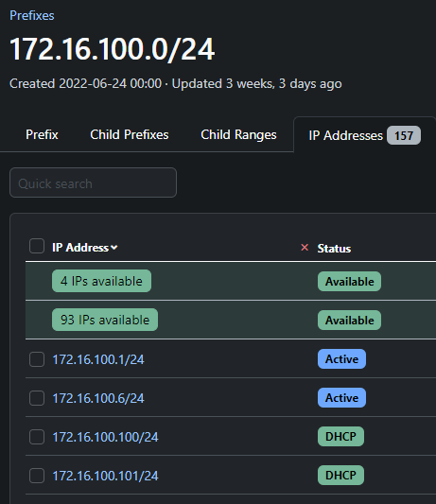
Task: Select checkbox for 172.16.100.6/24
Action: [x=37, y=398]
